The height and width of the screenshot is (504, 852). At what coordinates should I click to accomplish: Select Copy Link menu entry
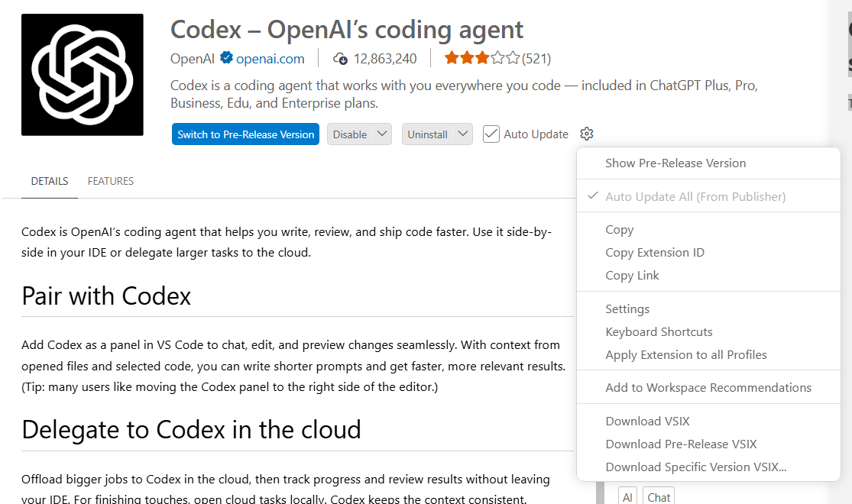click(708, 276)
